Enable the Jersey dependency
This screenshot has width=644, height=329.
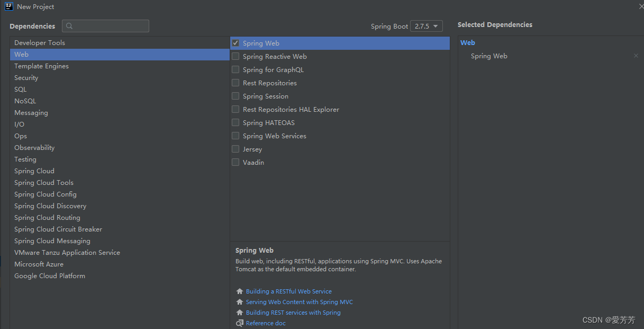click(x=235, y=149)
